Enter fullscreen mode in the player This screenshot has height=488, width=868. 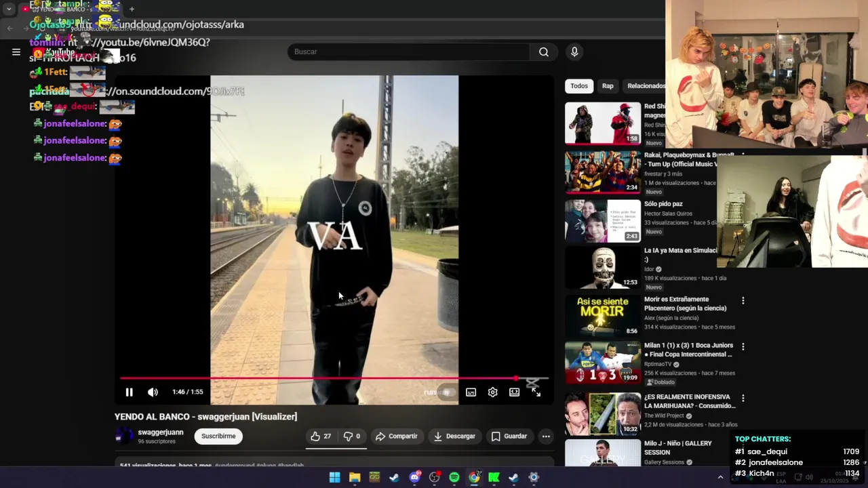536,392
